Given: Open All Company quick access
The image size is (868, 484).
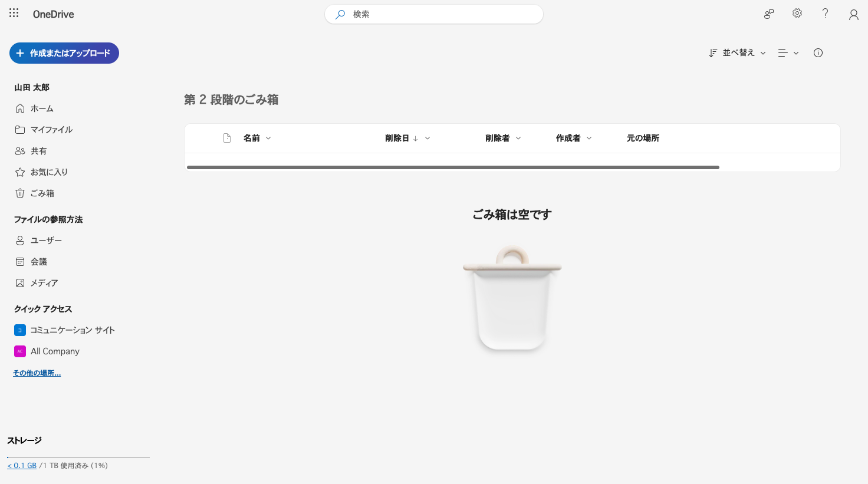Looking at the screenshot, I should (79, 351).
